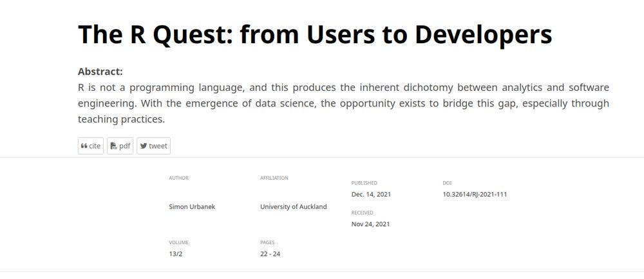Open the DOI 10.32614/RJ-2021-111
This screenshot has width=644, height=279.
point(475,195)
